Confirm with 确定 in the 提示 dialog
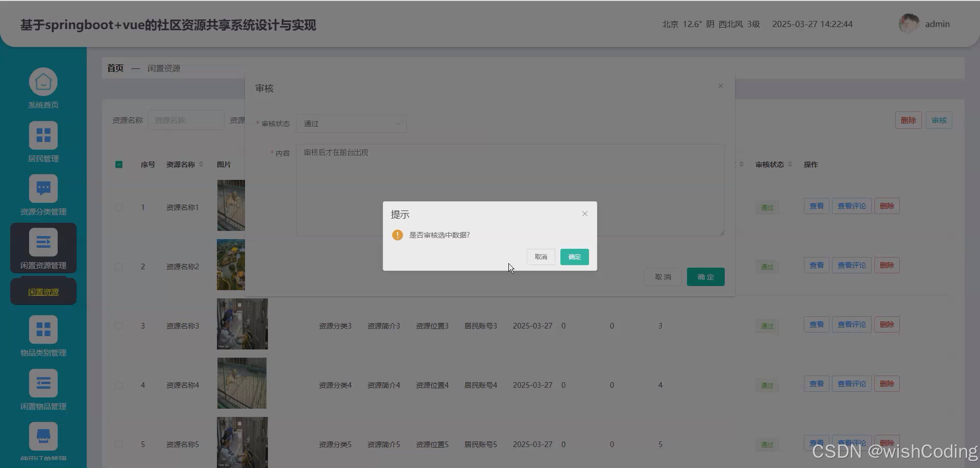This screenshot has height=468, width=980. point(574,256)
